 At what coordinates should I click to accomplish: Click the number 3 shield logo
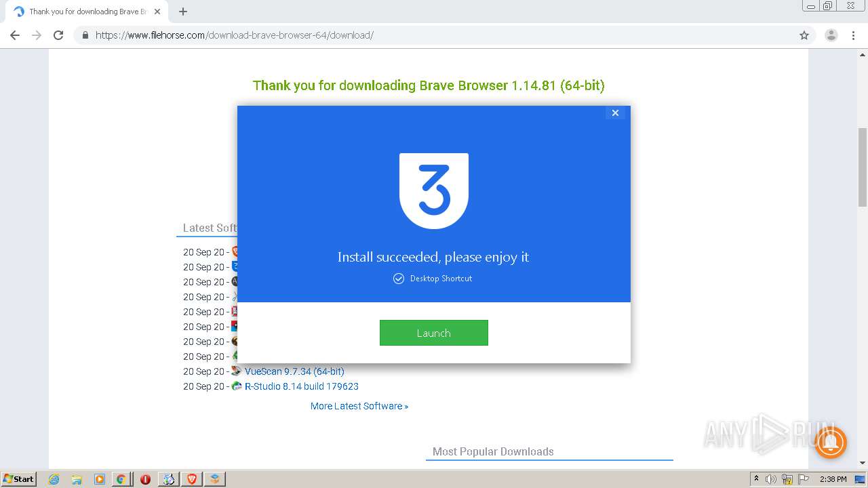point(434,191)
